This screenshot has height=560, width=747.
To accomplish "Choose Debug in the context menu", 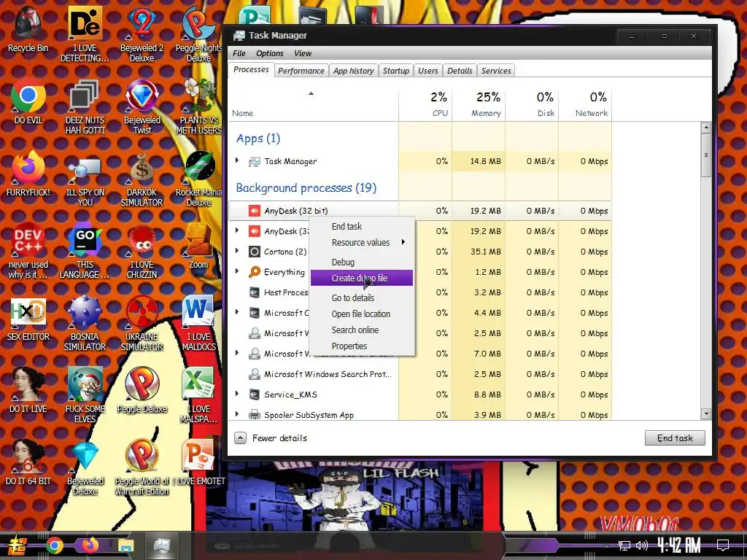I will click(362, 262).
